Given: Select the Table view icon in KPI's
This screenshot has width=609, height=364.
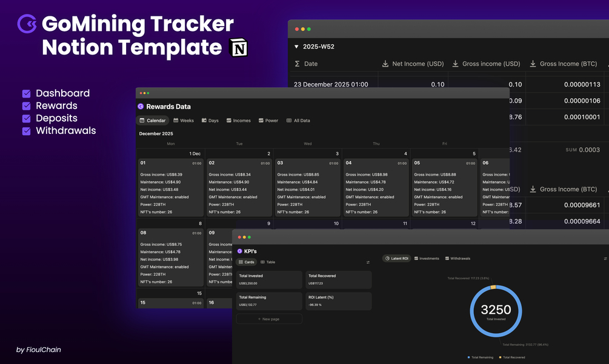Looking at the screenshot, I should coord(262,262).
